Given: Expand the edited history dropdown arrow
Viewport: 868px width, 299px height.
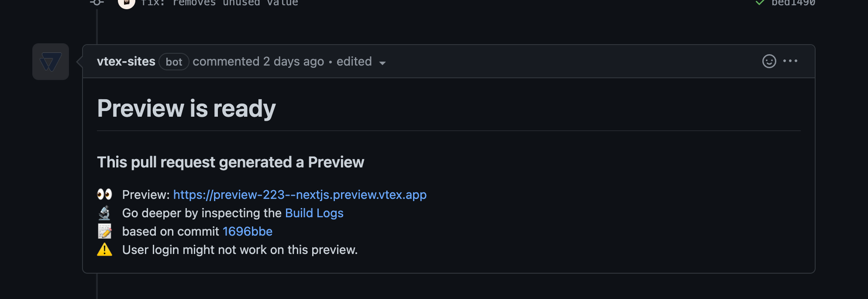Looking at the screenshot, I should [x=382, y=63].
